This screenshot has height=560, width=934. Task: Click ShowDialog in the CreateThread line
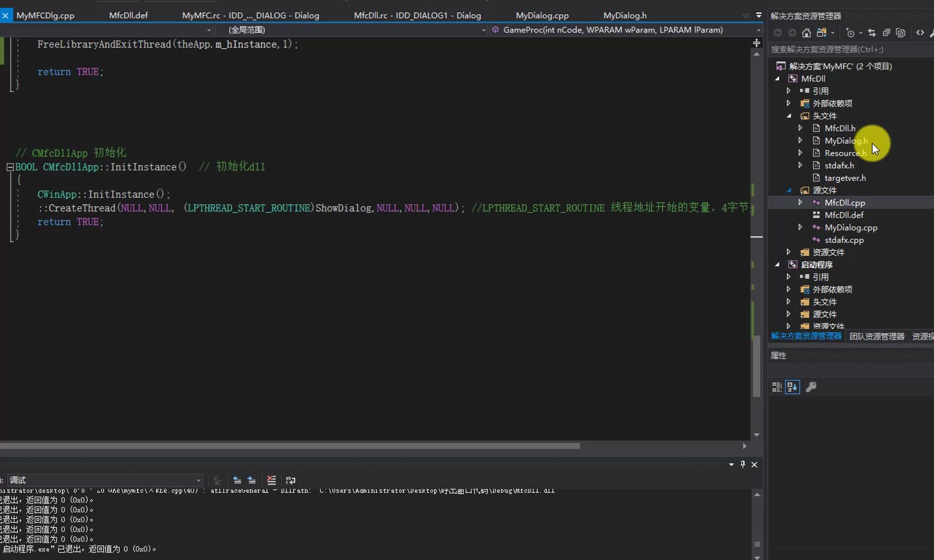point(343,208)
